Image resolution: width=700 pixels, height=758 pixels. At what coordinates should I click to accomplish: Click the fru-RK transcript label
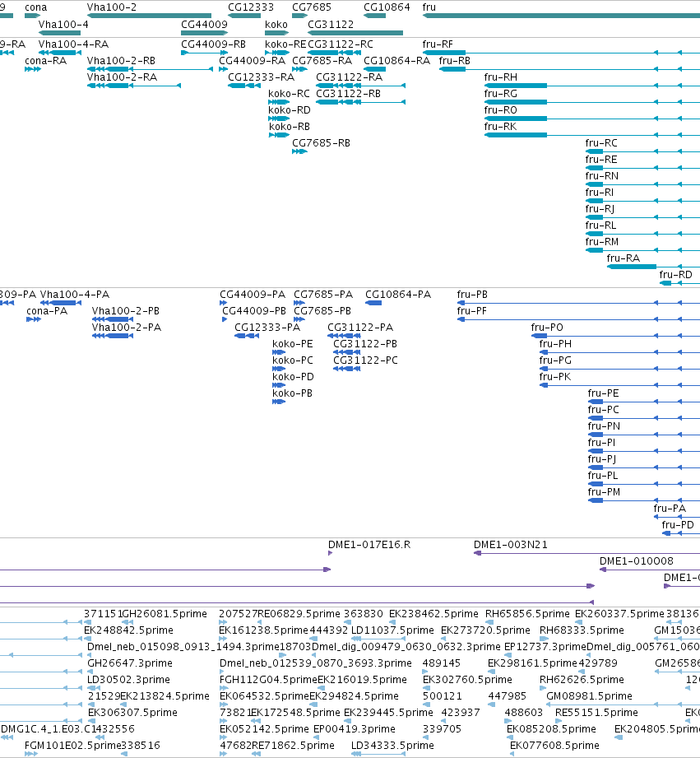pos(500,126)
